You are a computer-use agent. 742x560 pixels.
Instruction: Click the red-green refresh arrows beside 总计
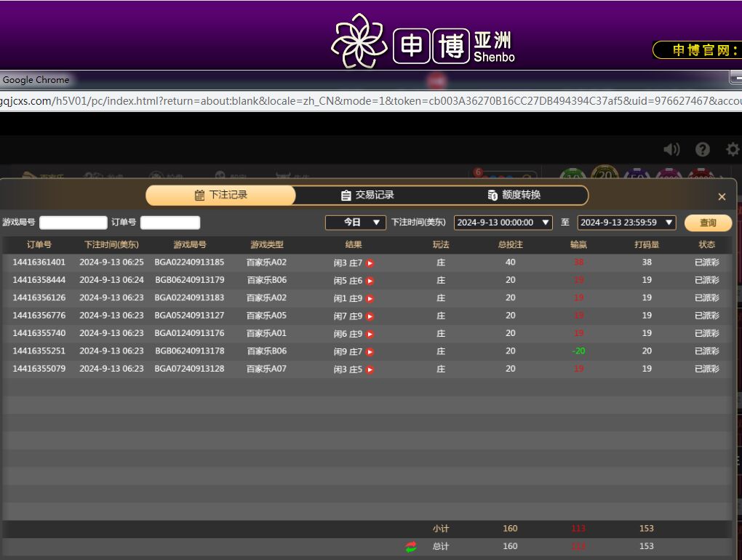[411, 547]
